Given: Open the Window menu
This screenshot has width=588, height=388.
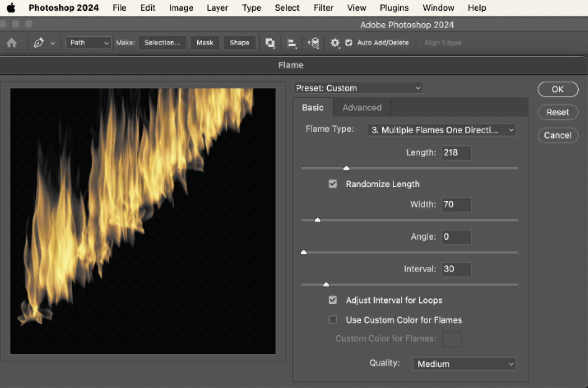Looking at the screenshot, I should [x=438, y=7].
